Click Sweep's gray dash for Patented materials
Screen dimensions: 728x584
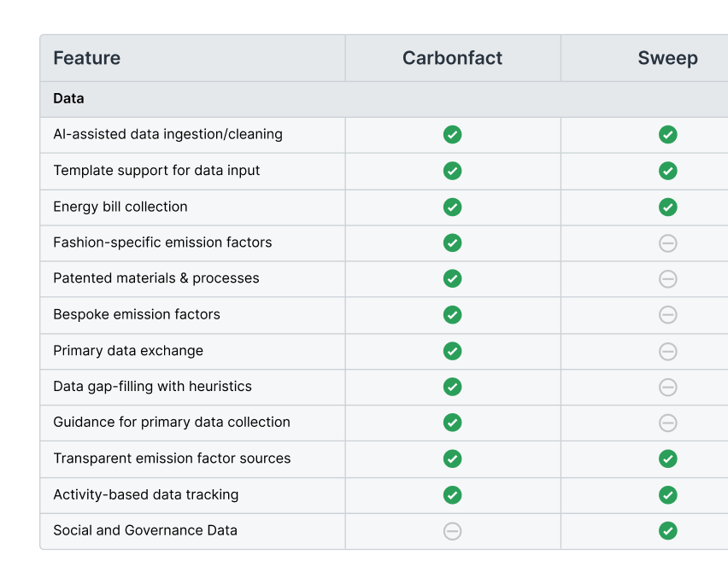pos(667,279)
